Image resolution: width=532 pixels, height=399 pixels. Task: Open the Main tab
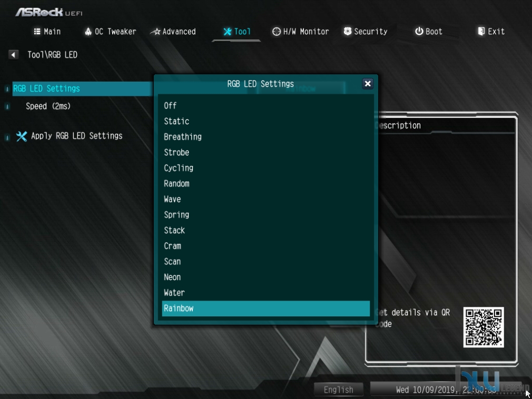[47, 32]
